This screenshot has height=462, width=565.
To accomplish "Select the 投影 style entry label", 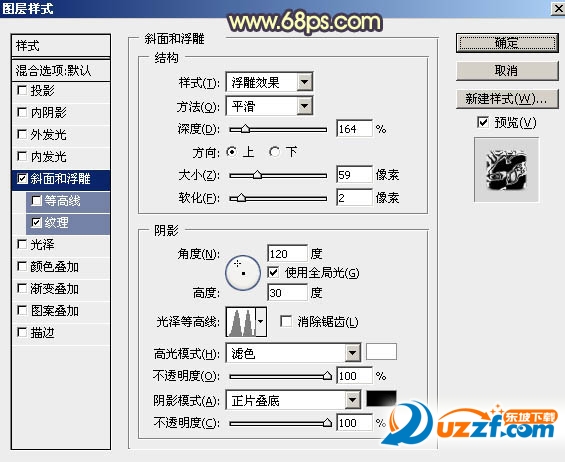I will pyautogui.click(x=43, y=90).
